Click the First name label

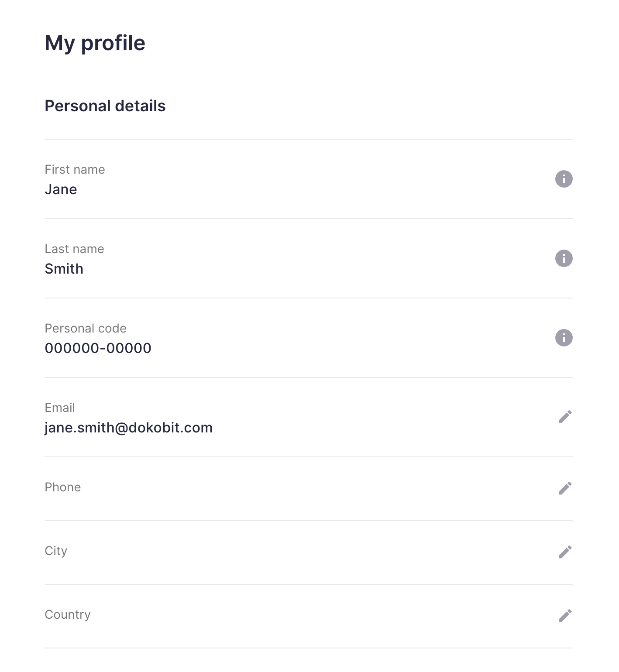(75, 169)
